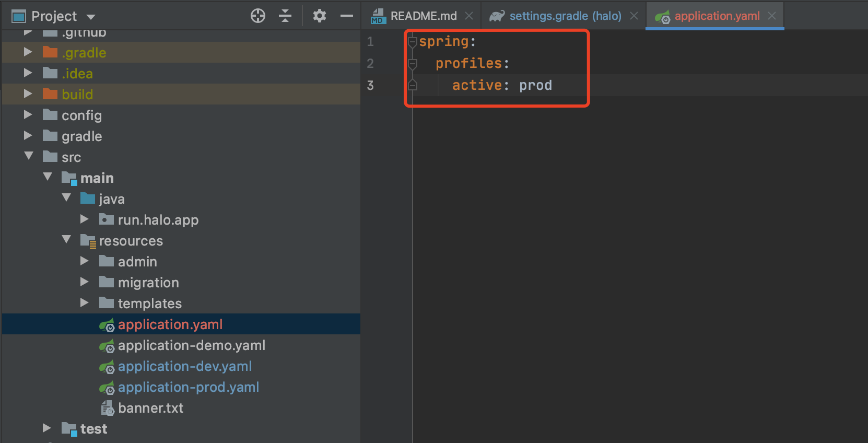Click the Project panel window icon
The width and height of the screenshot is (868, 443).
[x=19, y=17]
